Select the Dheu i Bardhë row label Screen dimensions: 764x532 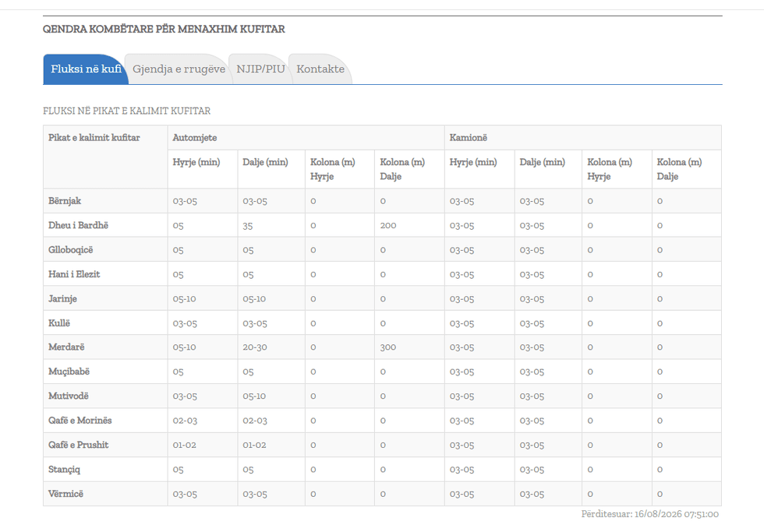point(78,225)
